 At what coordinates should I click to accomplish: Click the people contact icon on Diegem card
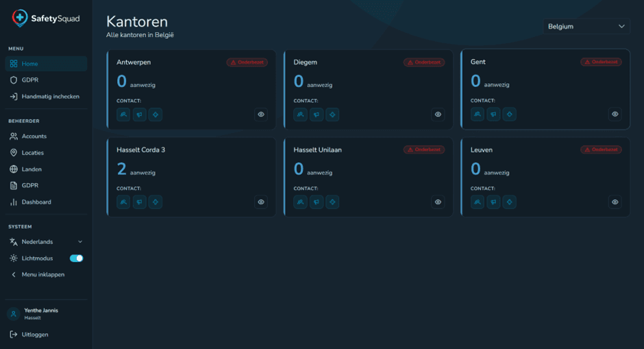[x=300, y=115]
